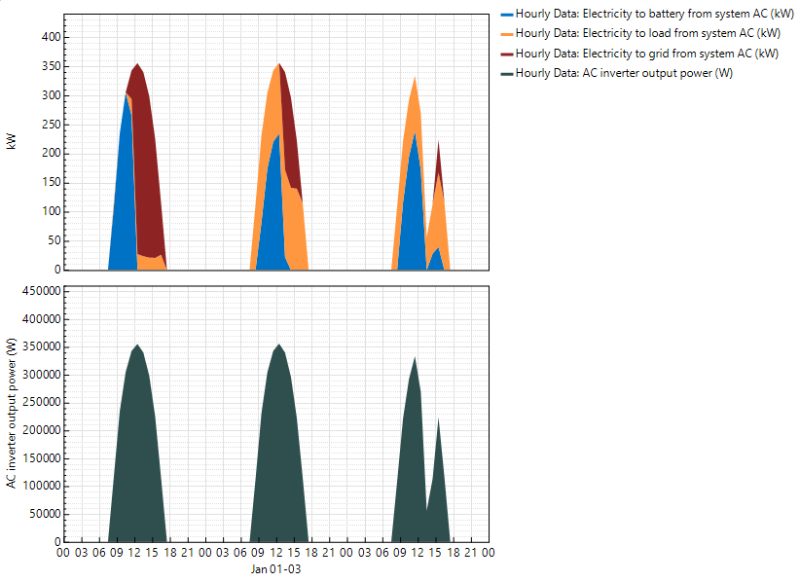Click the 50 tick on the kW axis
This screenshot has width=800, height=583.
(x=50, y=241)
